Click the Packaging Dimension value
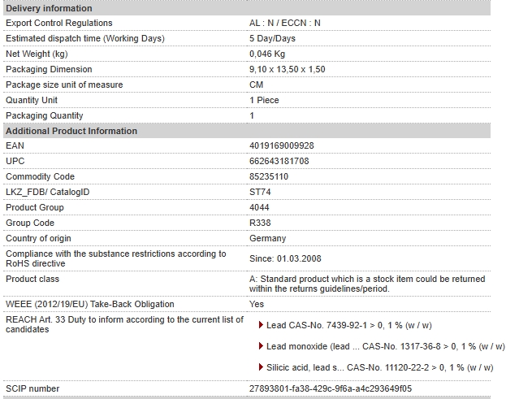 pos(288,69)
